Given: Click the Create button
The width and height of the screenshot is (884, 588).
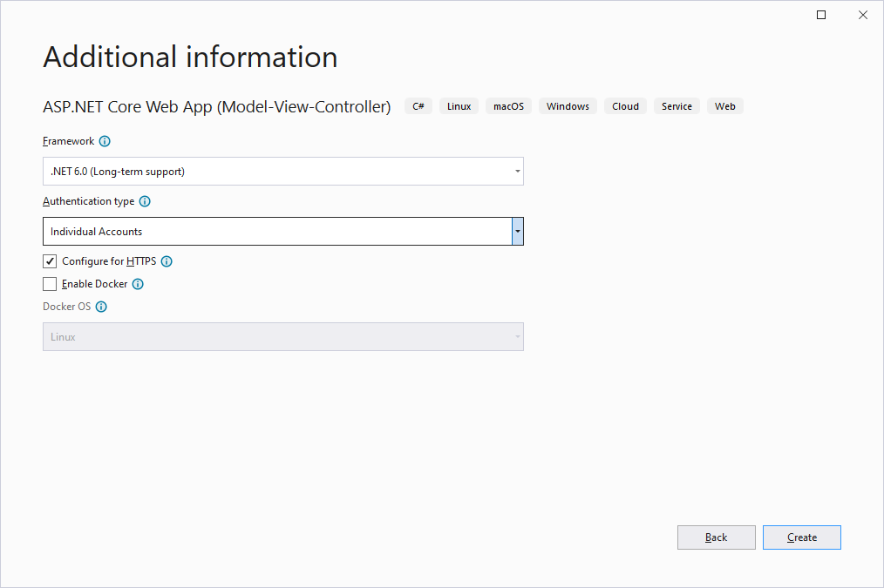Looking at the screenshot, I should coord(802,537).
